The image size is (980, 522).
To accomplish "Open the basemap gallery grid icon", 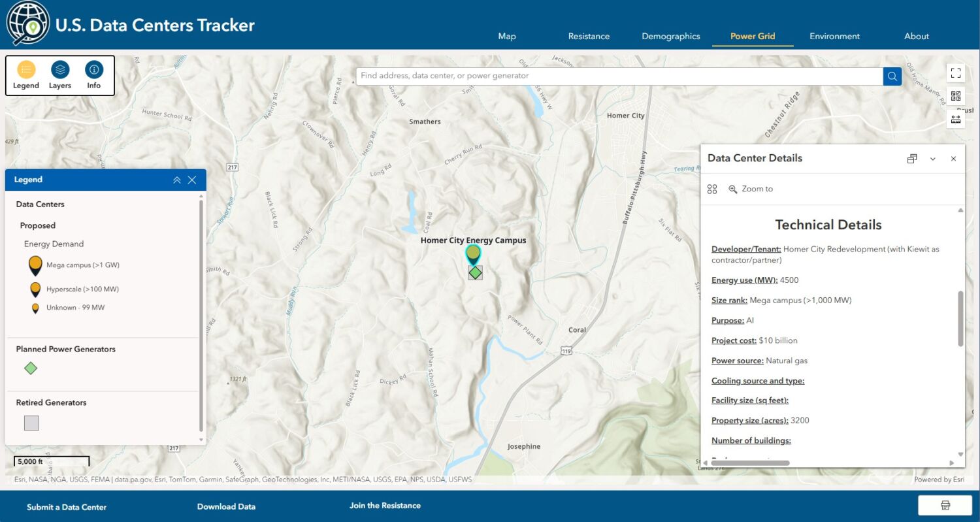I will coord(956,96).
